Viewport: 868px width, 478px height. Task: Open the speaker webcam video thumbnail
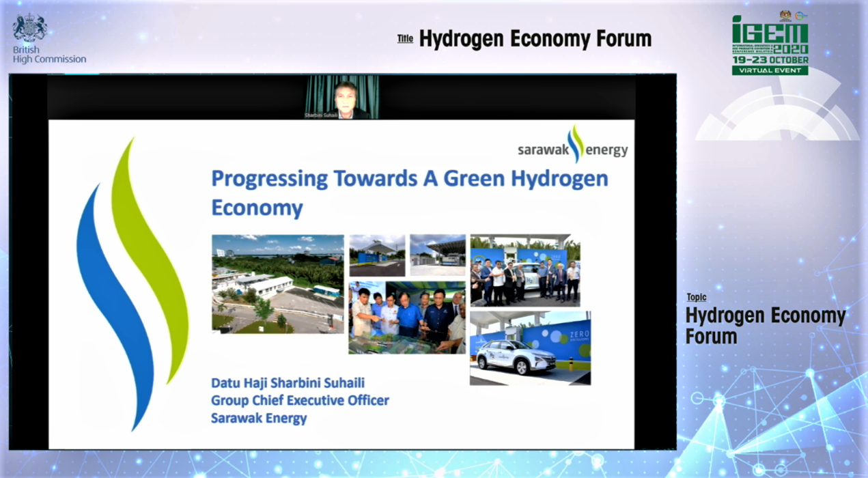[x=341, y=97]
